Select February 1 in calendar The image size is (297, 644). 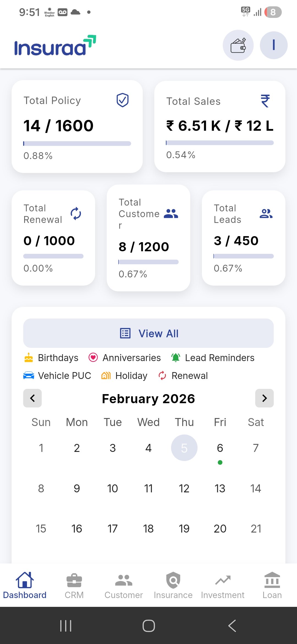pos(41,448)
